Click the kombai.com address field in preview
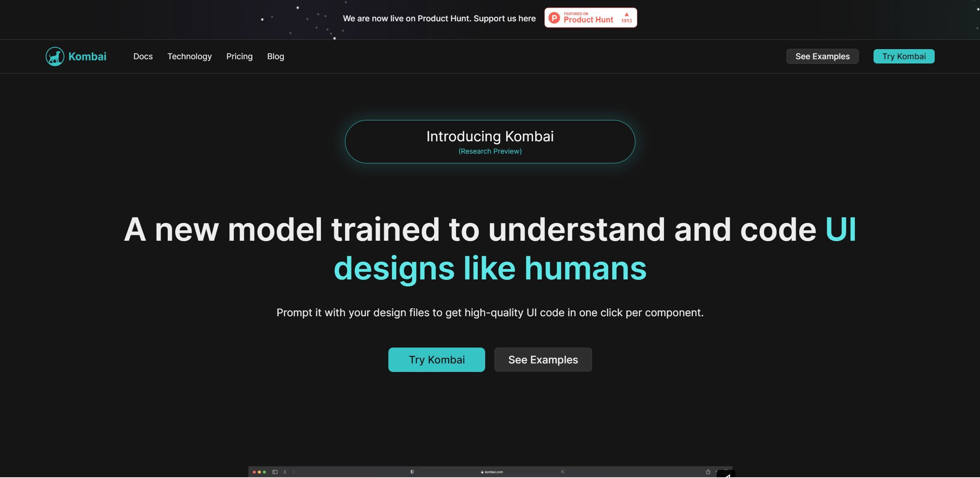 pyautogui.click(x=492, y=472)
